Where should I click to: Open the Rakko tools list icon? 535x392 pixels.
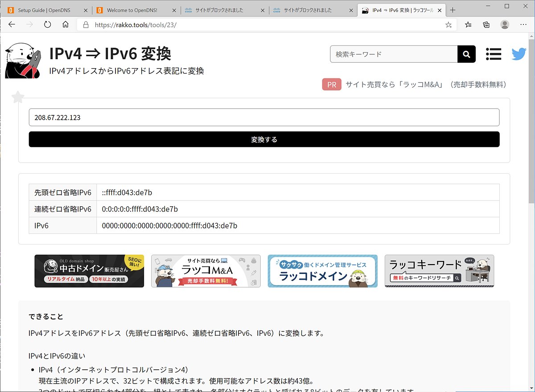[x=494, y=54]
